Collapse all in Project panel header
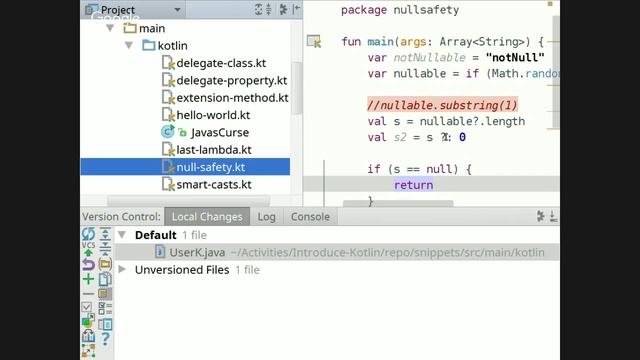640x360 pixels. [269, 9]
